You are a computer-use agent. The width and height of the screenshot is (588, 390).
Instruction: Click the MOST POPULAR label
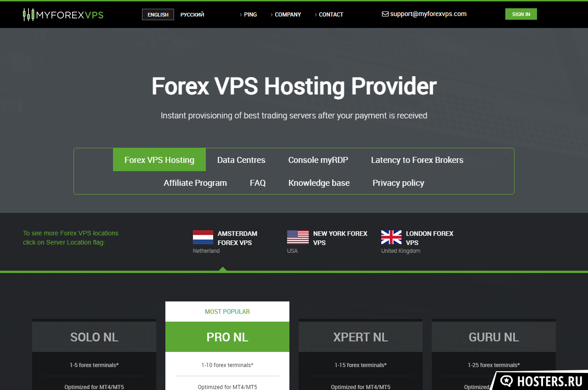click(x=227, y=312)
